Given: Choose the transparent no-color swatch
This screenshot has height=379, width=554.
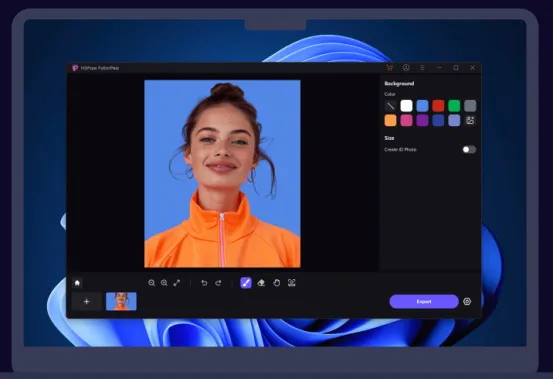Looking at the screenshot, I should point(390,106).
